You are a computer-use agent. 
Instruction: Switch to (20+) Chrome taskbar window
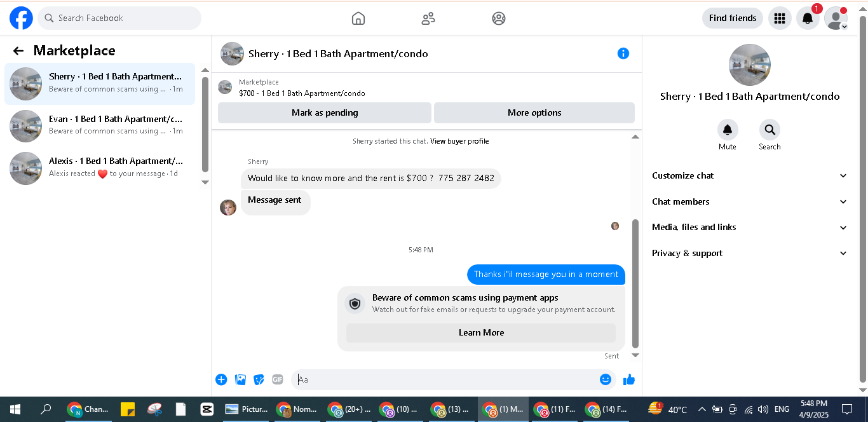(x=349, y=409)
